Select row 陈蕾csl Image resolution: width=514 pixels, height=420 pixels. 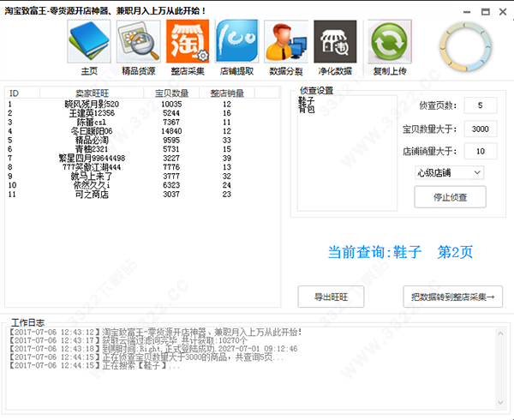142,122
